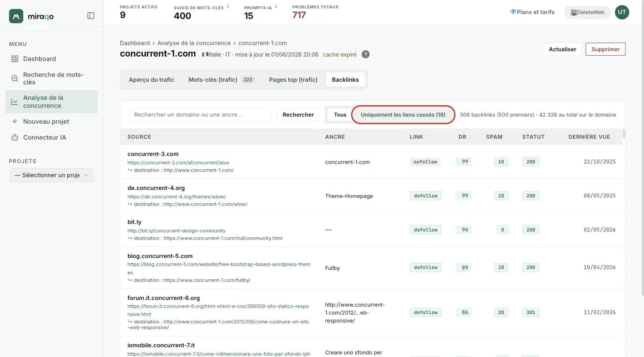Click the Actualiser button
Image resolution: width=644 pixels, height=357 pixels.
[x=563, y=49]
